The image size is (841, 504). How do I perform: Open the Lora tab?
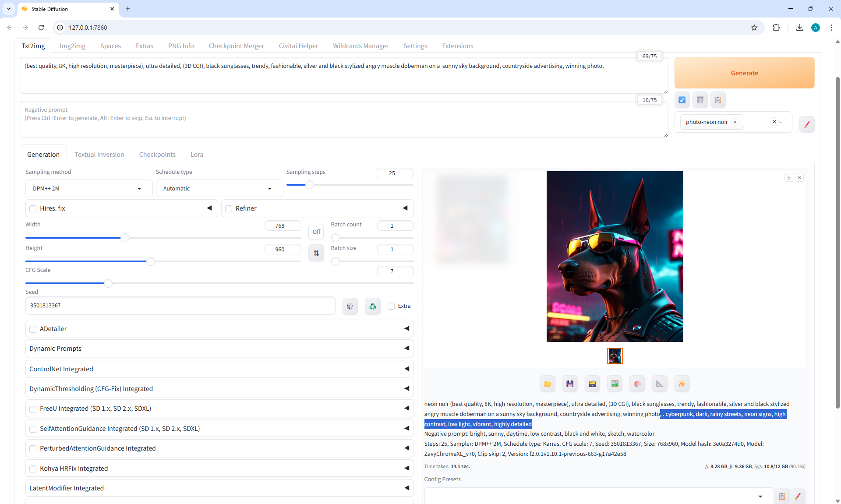pos(197,155)
